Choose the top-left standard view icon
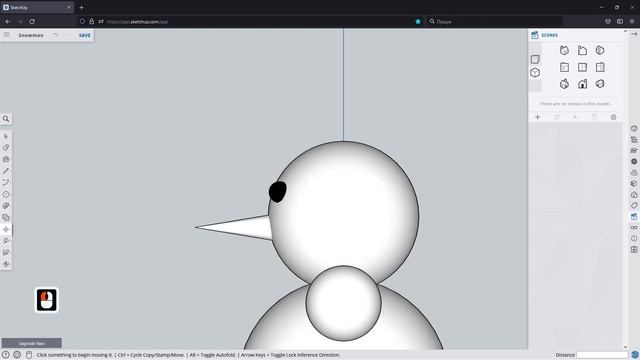640x360 pixels. click(x=564, y=50)
